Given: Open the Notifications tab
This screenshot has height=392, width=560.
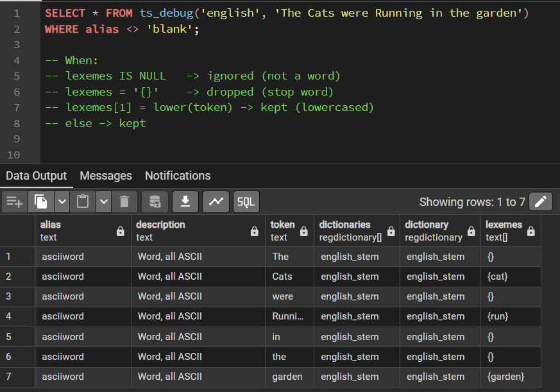Looking at the screenshot, I should coord(178,176).
